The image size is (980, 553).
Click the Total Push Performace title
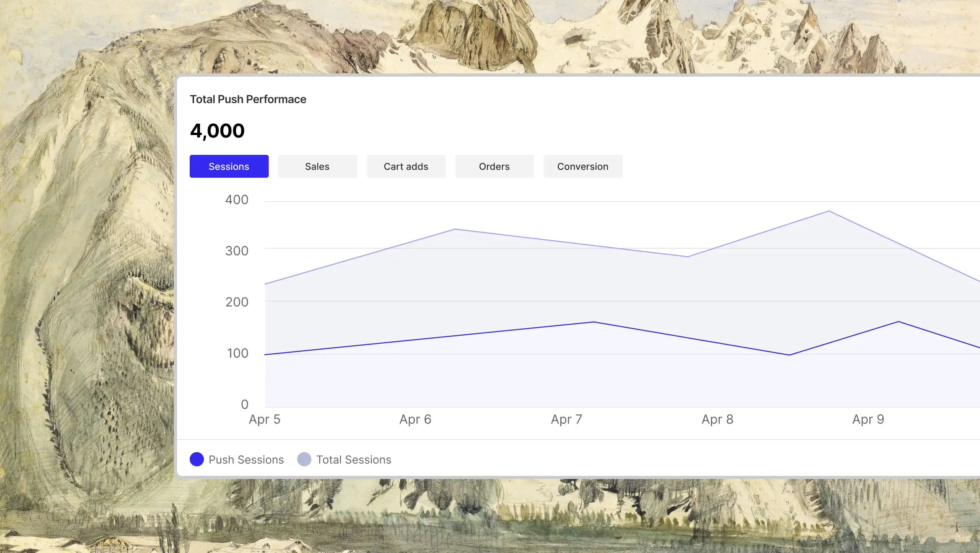click(x=248, y=99)
